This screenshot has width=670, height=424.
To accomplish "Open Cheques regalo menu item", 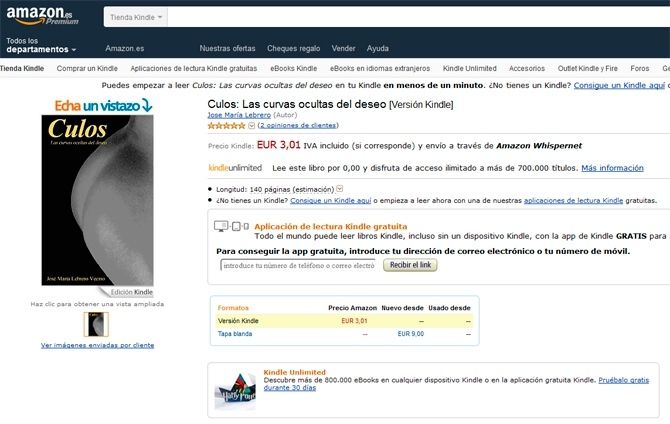I will [x=294, y=48].
